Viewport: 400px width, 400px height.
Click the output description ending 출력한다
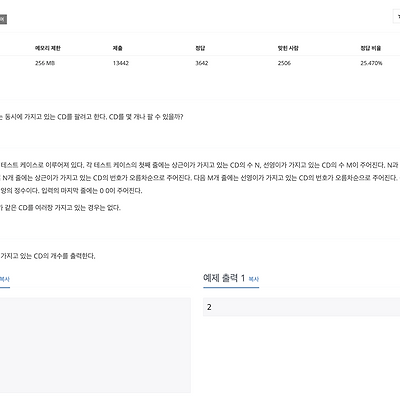[48, 256]
